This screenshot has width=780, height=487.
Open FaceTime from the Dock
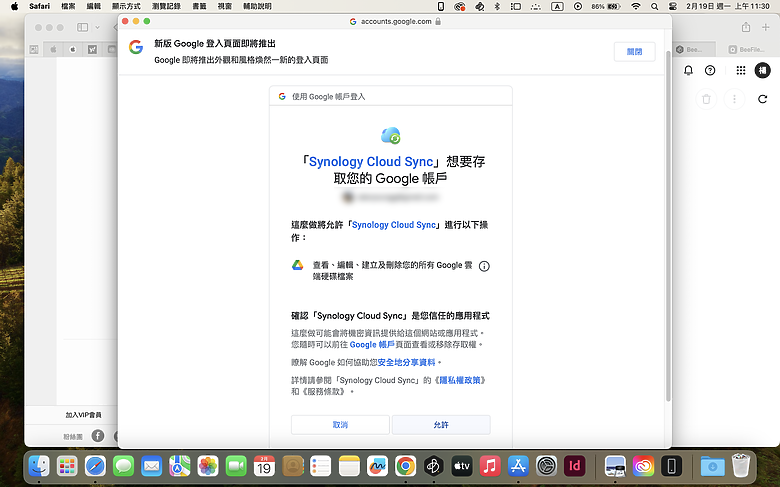pos(236,466)
